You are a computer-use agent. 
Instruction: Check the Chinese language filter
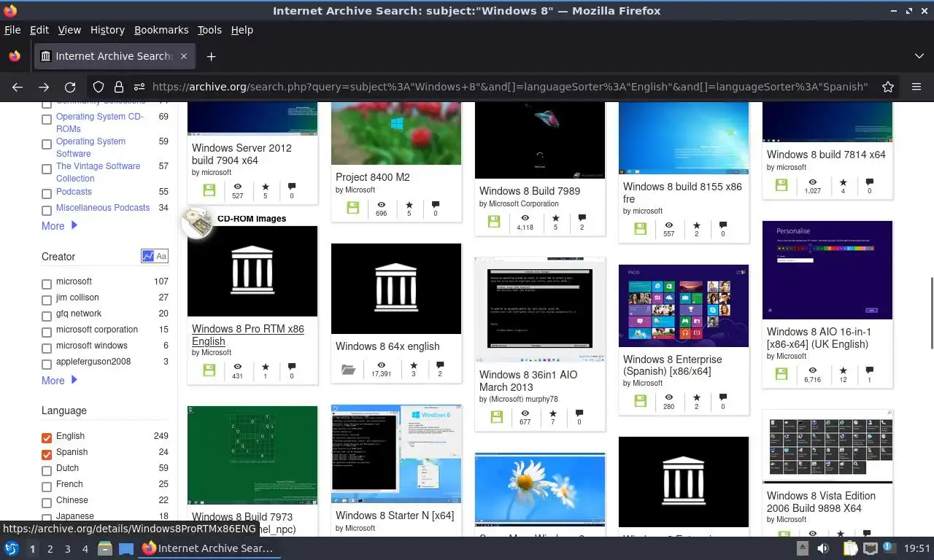coord(47,502)
